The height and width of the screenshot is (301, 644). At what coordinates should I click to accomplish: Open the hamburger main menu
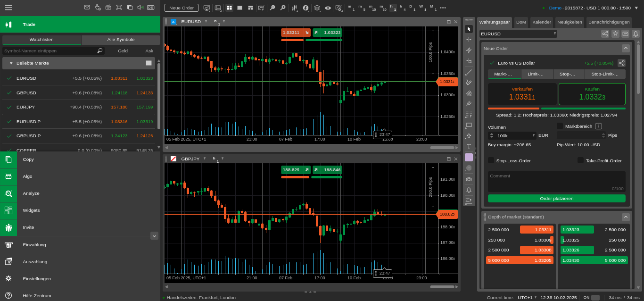8,8
